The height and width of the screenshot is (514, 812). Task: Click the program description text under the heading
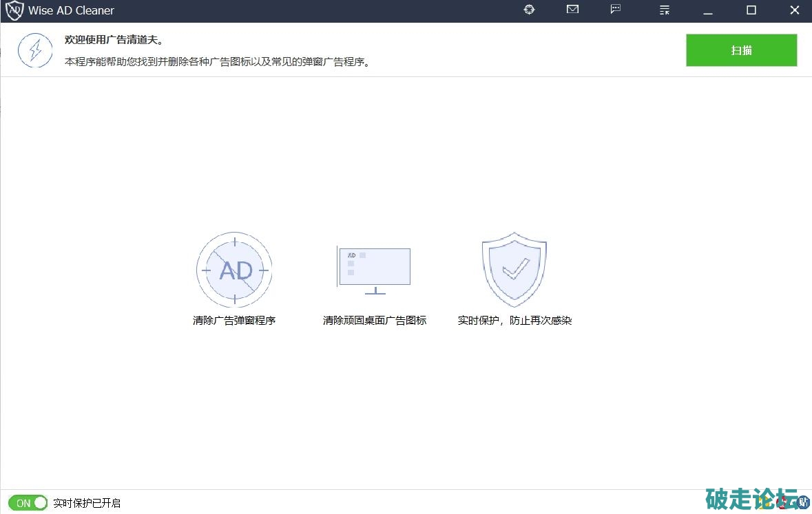(x=218, y=62)
